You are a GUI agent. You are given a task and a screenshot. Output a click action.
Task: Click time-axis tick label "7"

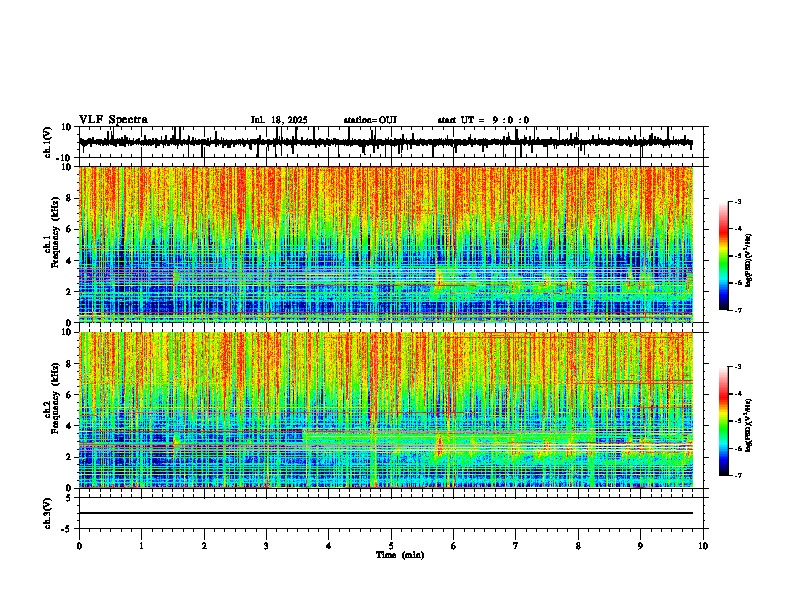click(x=516, y=546)
